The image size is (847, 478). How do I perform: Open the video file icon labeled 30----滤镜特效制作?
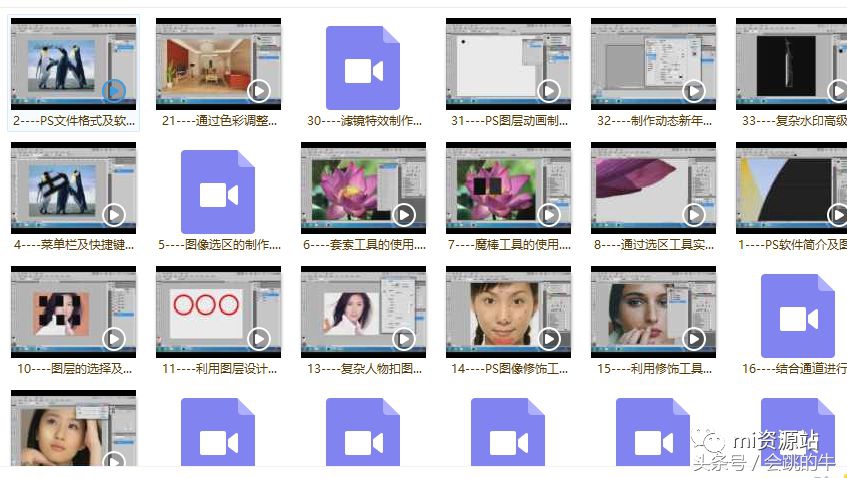[x=363, y=68]
